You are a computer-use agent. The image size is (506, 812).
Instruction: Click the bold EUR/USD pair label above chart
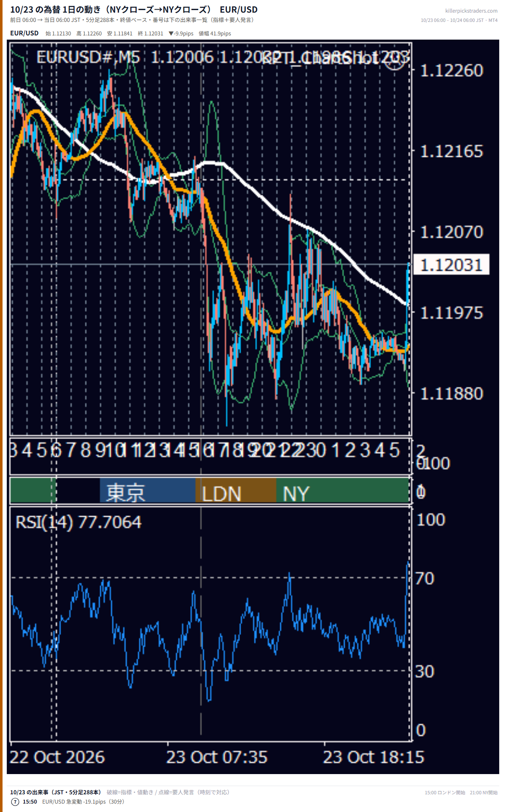pyautogui.click(x=24, y=33)
